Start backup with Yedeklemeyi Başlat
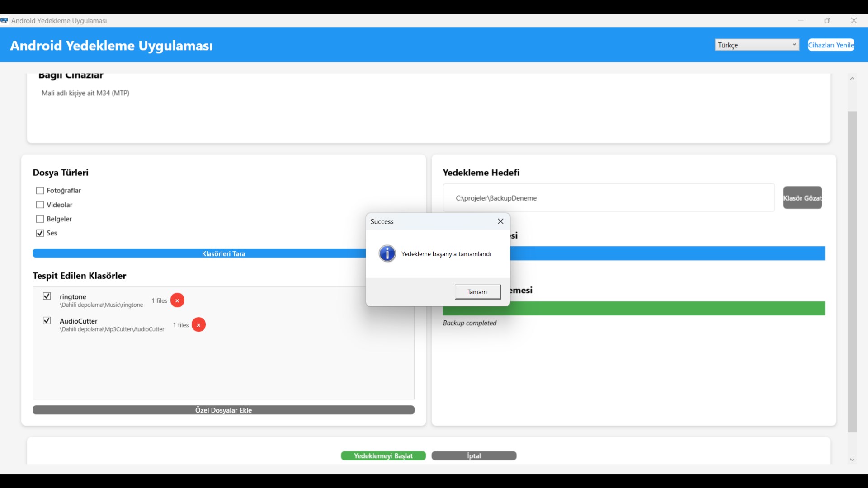This screenshot has height=488, width=868. 383,455
